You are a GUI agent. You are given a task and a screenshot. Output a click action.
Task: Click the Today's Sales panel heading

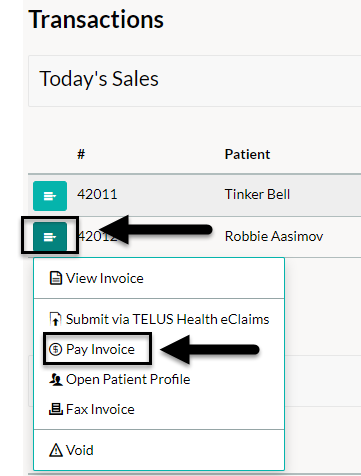coord(99,79)
